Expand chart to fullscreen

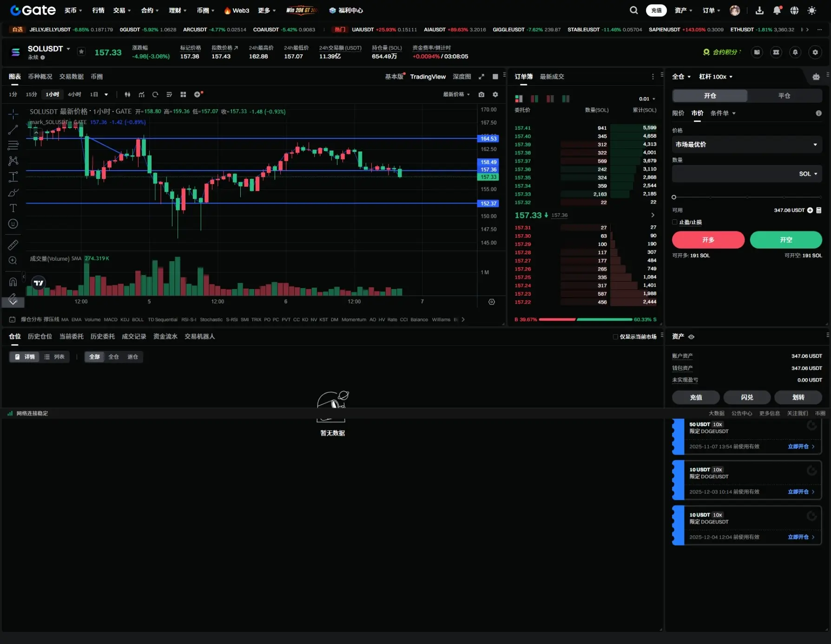pyautogui.click(x=481, y=77)
